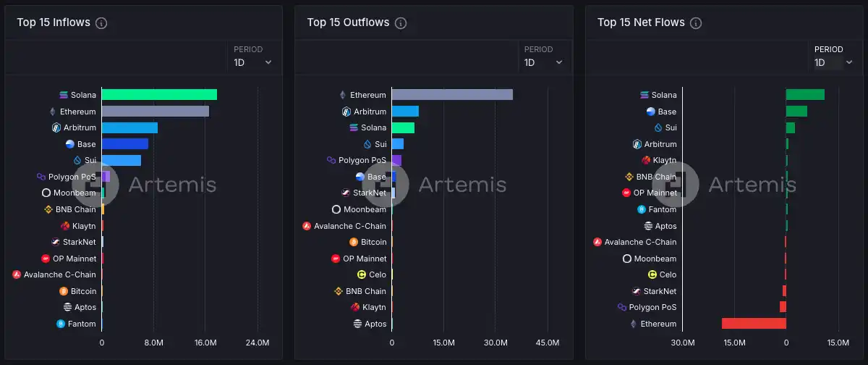
Task: Click the Top 15 Net Flows title
Action: [641, 22]
